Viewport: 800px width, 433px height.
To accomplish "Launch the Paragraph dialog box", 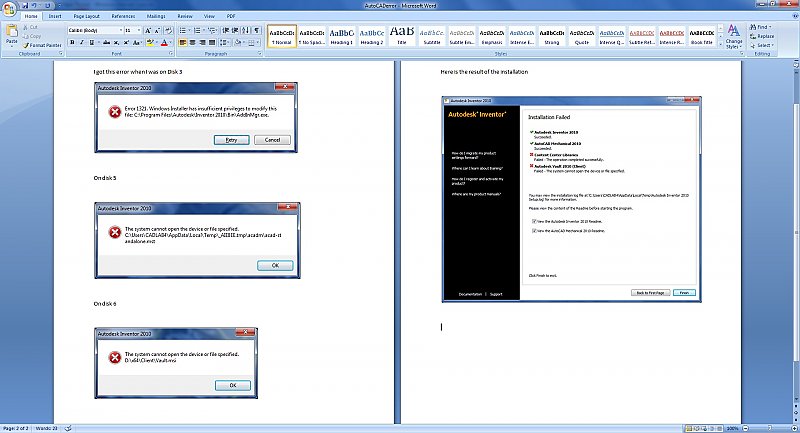I will coord(260,53).
